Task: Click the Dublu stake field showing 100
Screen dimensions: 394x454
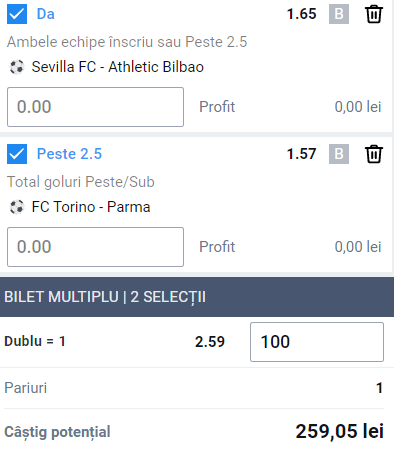Action: click(x=317, y=342)
